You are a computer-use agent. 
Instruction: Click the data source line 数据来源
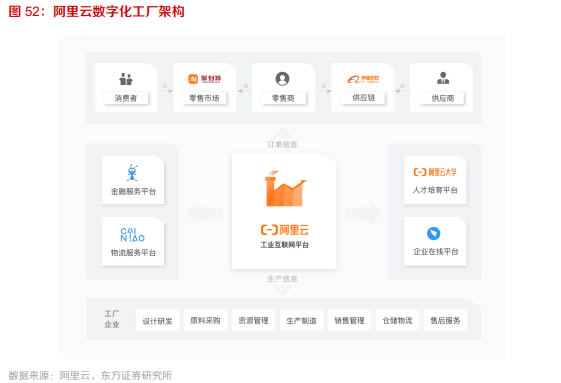coord(90,375)
